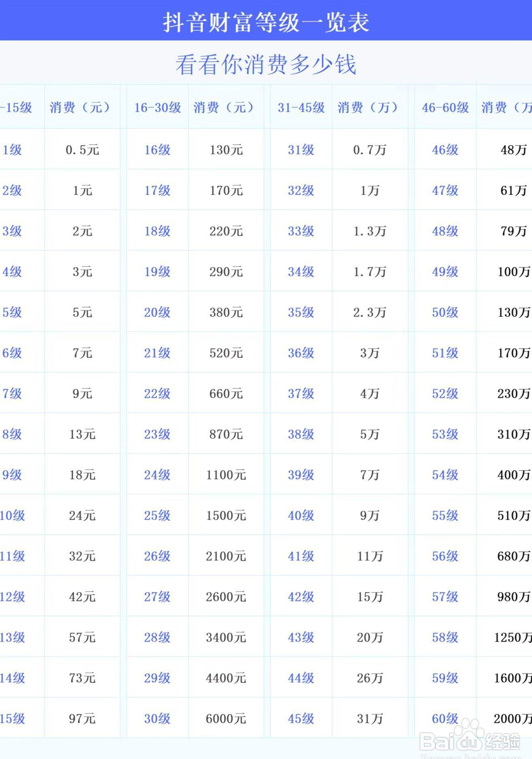
Task: Click the '45级' row label
Action: coord(301,719)
